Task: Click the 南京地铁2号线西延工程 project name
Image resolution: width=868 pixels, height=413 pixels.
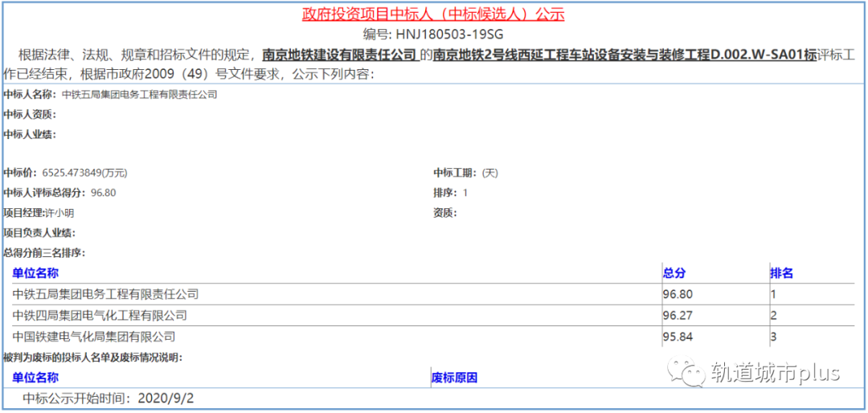Action: coord(624,55)
